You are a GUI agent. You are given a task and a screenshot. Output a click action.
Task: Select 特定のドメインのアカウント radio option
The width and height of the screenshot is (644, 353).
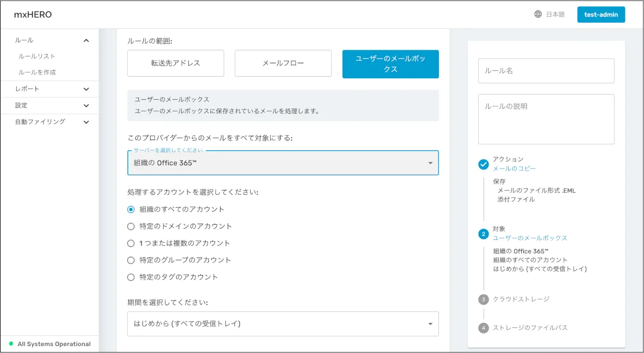[131, 226]
